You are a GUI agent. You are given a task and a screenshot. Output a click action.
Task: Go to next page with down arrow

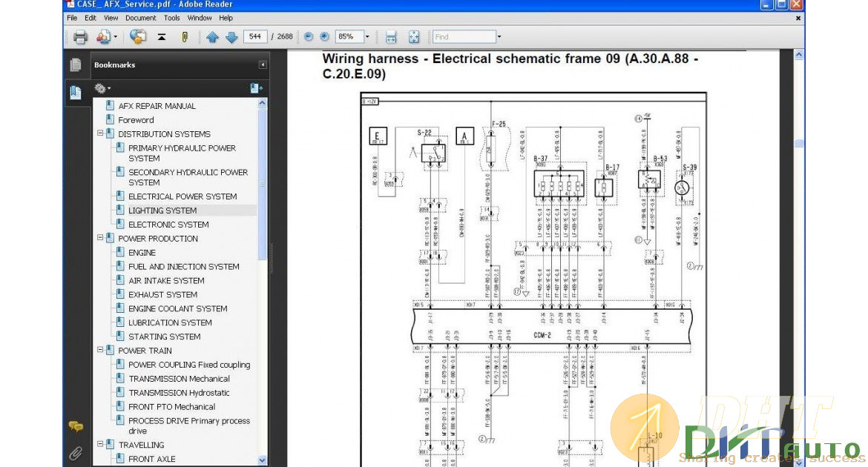[x=231, y=37]
